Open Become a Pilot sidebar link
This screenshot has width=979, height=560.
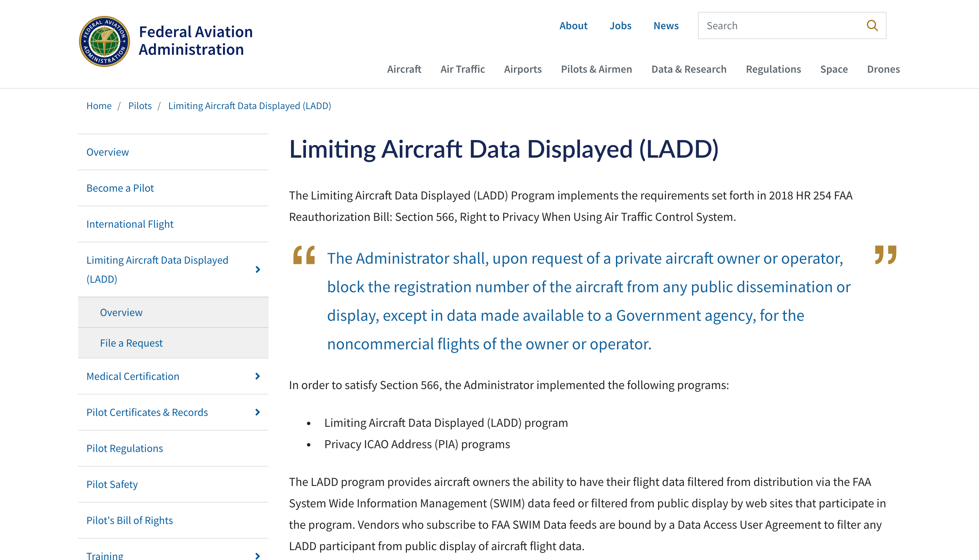(x=120, y=188)
